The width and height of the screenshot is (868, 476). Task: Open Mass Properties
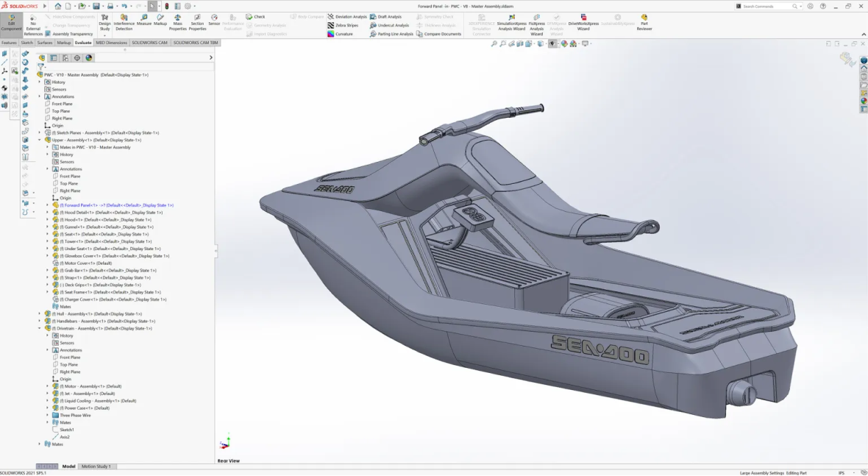point(177,21)
